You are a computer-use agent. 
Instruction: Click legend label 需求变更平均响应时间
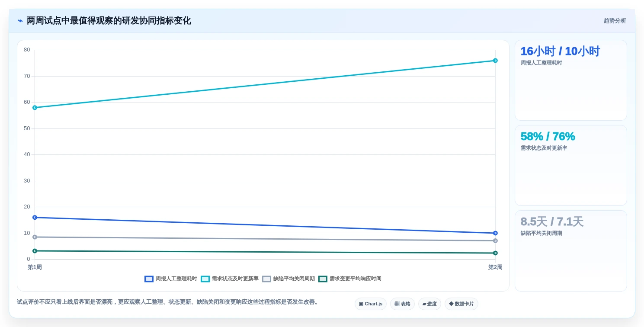pyautogui.click(x=356, y=279)
